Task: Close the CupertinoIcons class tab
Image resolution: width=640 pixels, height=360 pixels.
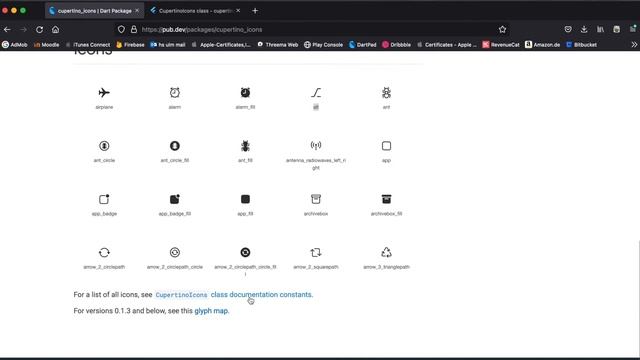Action: (238, 11)
